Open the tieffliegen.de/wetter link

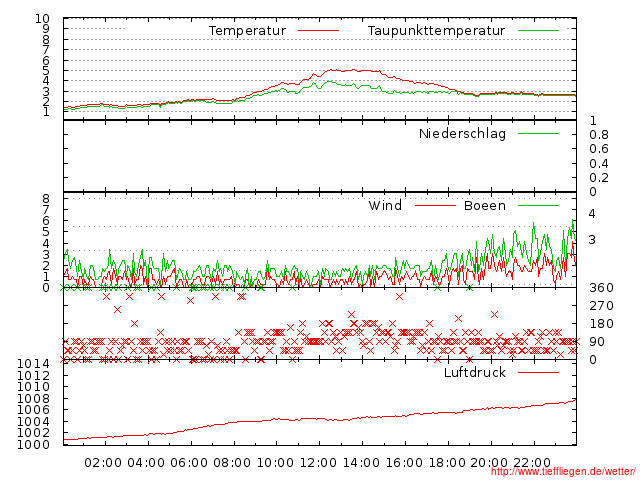[563, 472]
